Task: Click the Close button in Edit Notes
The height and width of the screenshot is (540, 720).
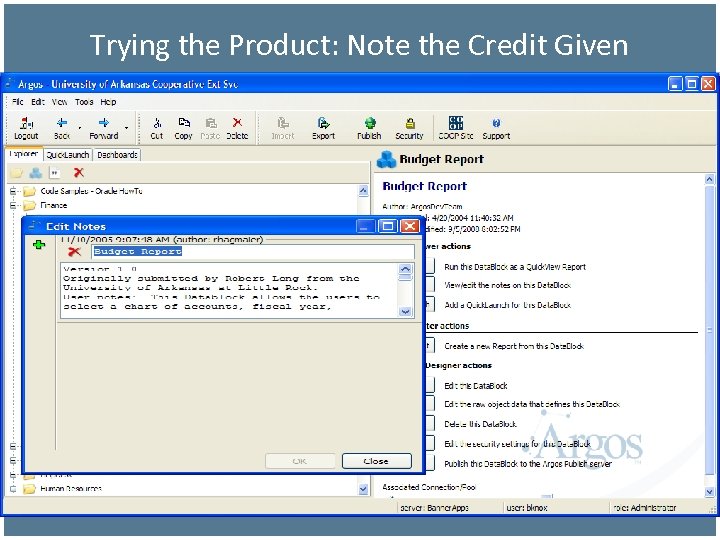Action: coord(377,461)
